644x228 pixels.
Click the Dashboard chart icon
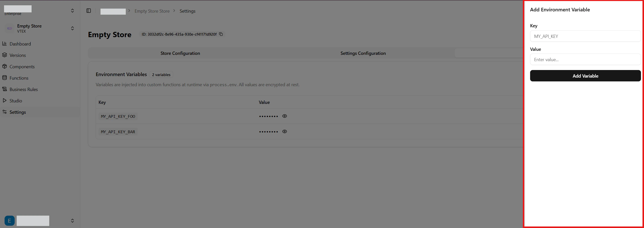[5, 43]
